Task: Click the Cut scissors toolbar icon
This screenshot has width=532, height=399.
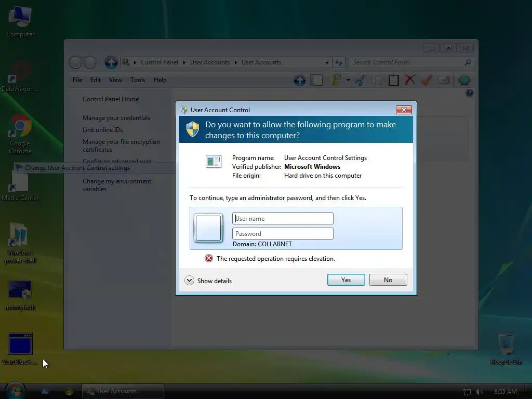Action: [361, 81]
